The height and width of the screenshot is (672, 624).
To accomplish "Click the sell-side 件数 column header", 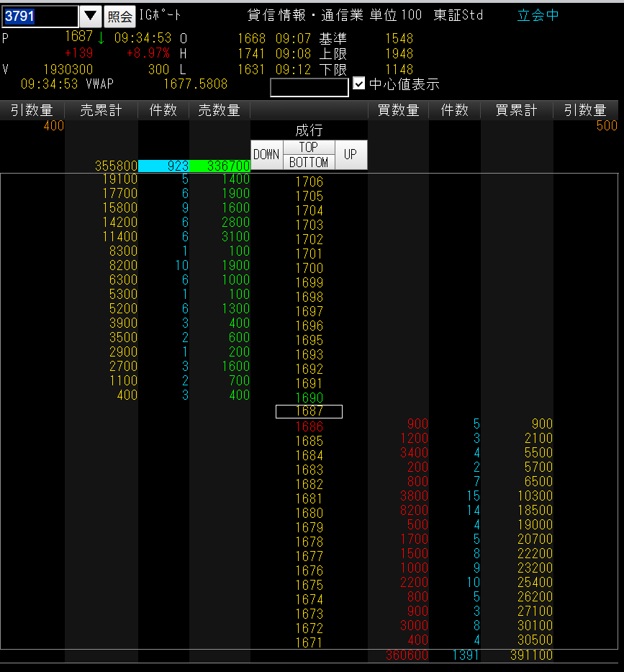I will click(x=163, y=110).
